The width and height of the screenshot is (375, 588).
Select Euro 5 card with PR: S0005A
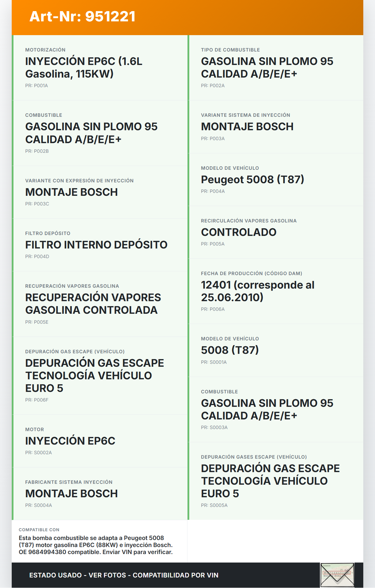pyautogui.click(x=270, y=481)
